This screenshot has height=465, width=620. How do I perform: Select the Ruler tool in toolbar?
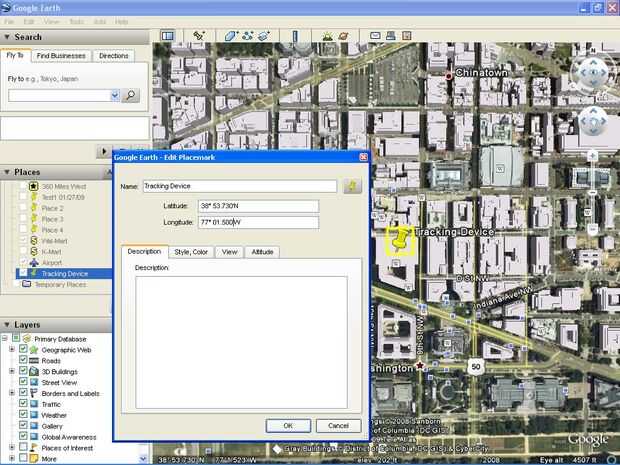[295, 36]
